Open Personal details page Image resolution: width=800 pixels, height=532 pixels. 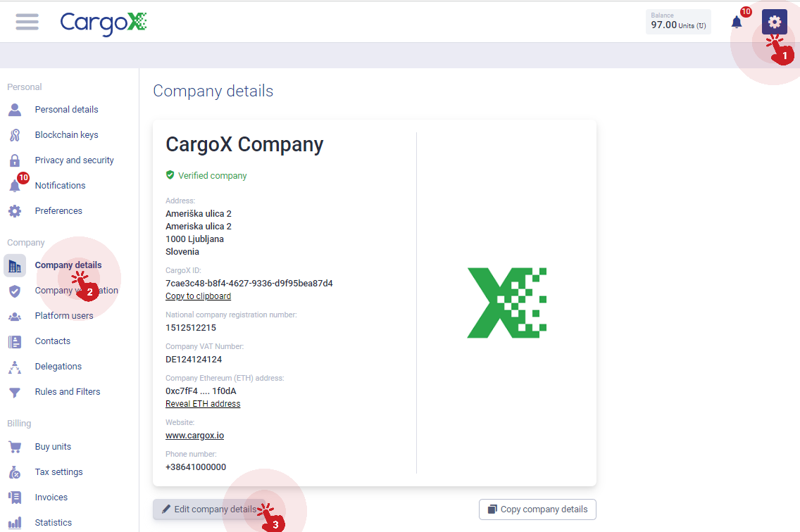66,110
